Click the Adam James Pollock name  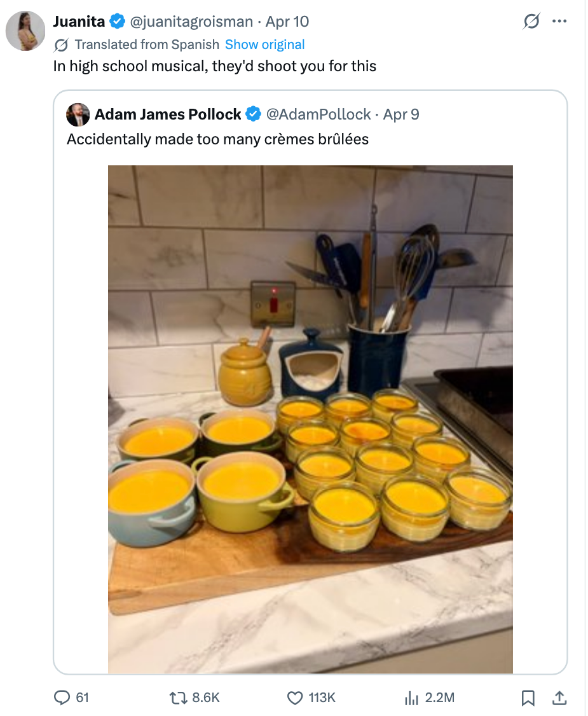tap(168, 114)
